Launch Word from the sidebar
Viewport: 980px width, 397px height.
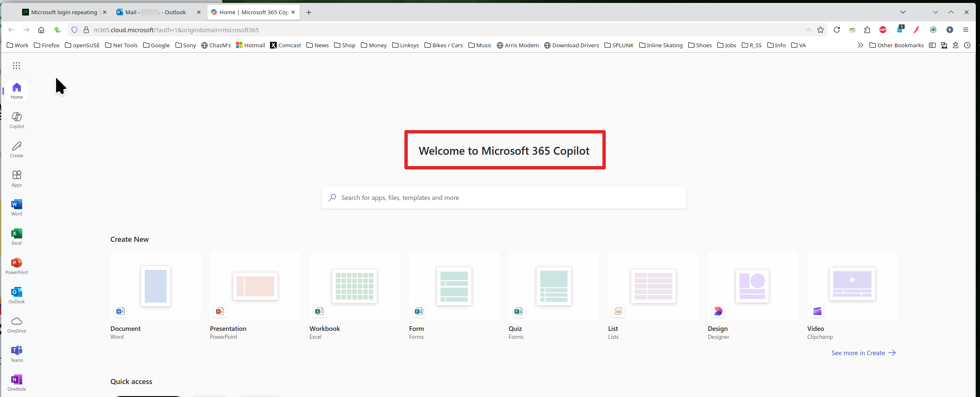pyautogui.click(x=17, y=207)
